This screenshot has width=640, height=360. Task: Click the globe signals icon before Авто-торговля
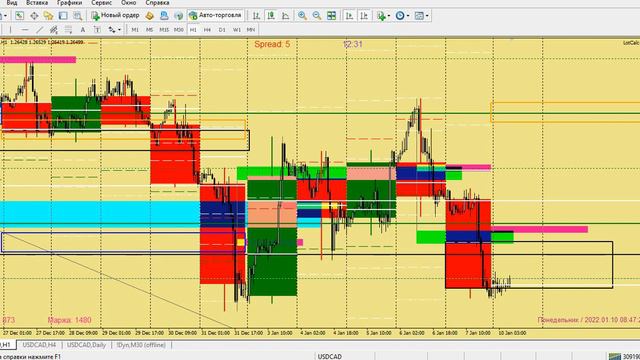pos(178,16)
